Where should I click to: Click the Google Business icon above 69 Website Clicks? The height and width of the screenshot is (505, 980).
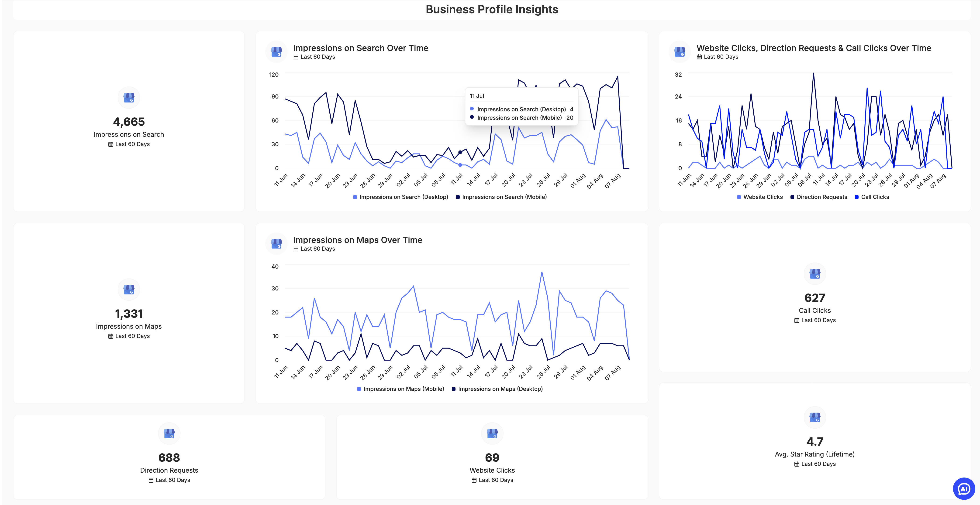[492, 433]
